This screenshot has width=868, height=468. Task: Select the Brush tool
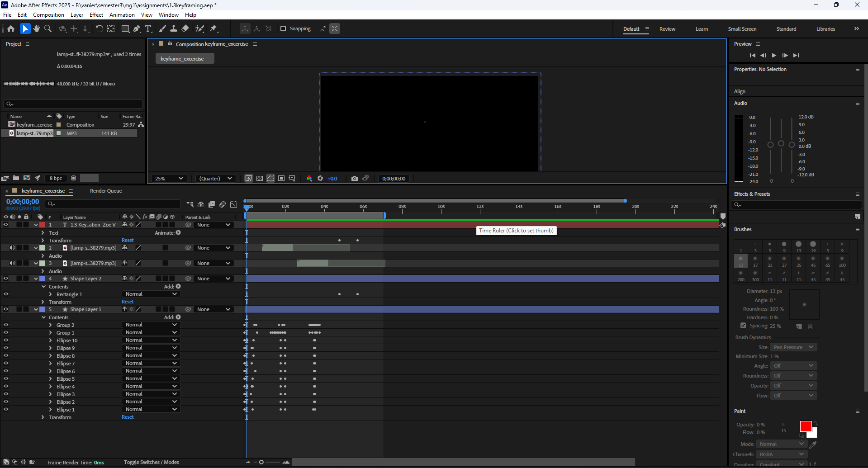pyautogui.click(x=162, y=28)
